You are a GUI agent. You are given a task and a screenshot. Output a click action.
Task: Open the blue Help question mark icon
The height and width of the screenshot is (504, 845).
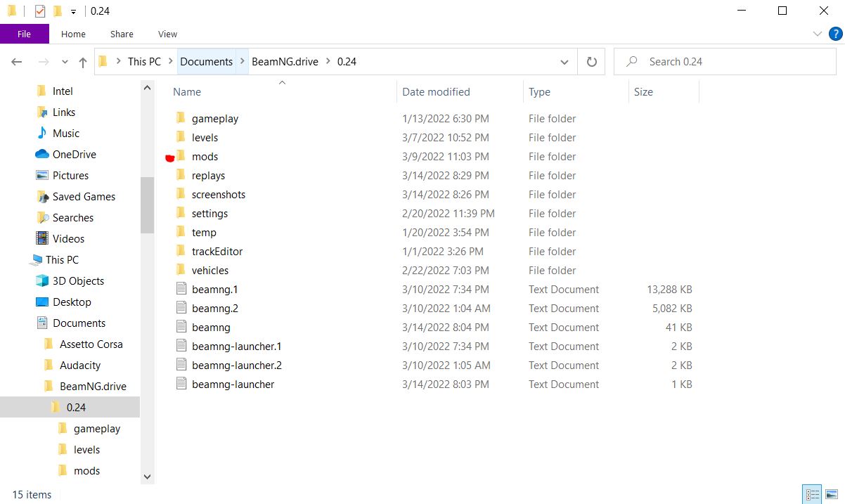pos(835,34)
